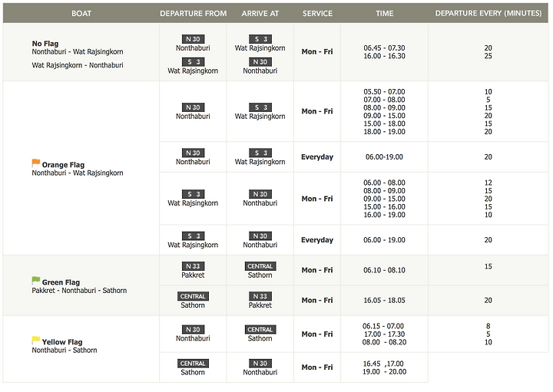Image resolution: width=553 pixels, height=392 pixels.
Task: Select the 07.00 - 08.00 time slot
Action: [x=385, y=100]
